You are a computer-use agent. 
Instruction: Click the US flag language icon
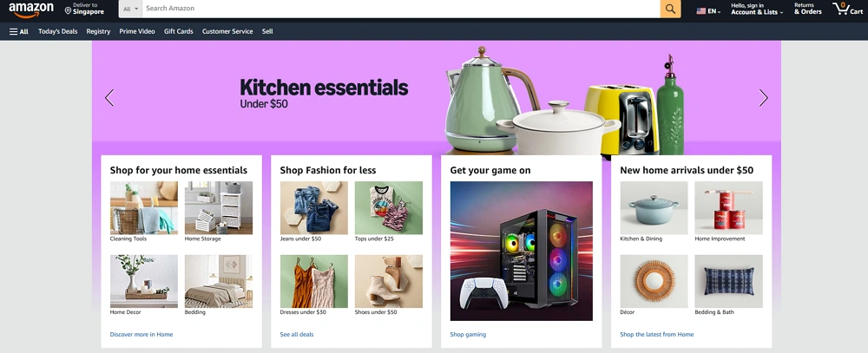(700, 11)
